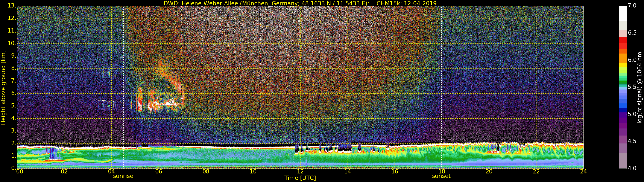Click the 24 tick at the time axis end
This screenshot has width=644, height=182.
coord(583,172)
